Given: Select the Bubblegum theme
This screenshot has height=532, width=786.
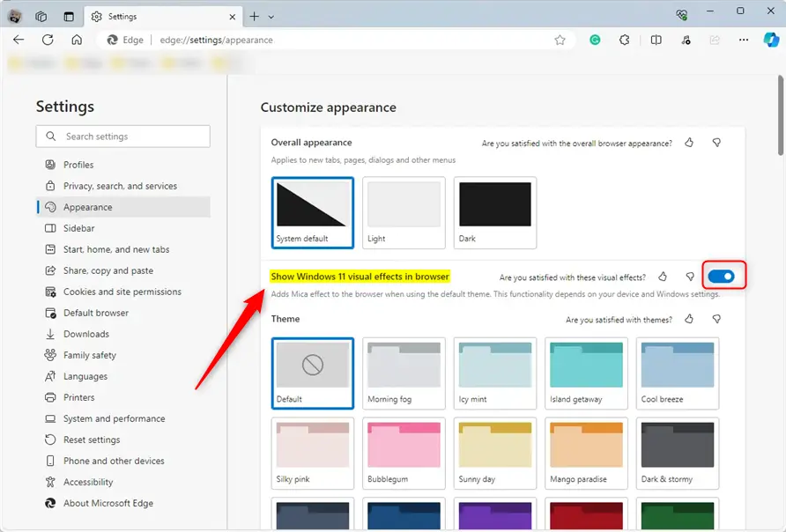Looking at the screenshot, I should coord(404,454).
